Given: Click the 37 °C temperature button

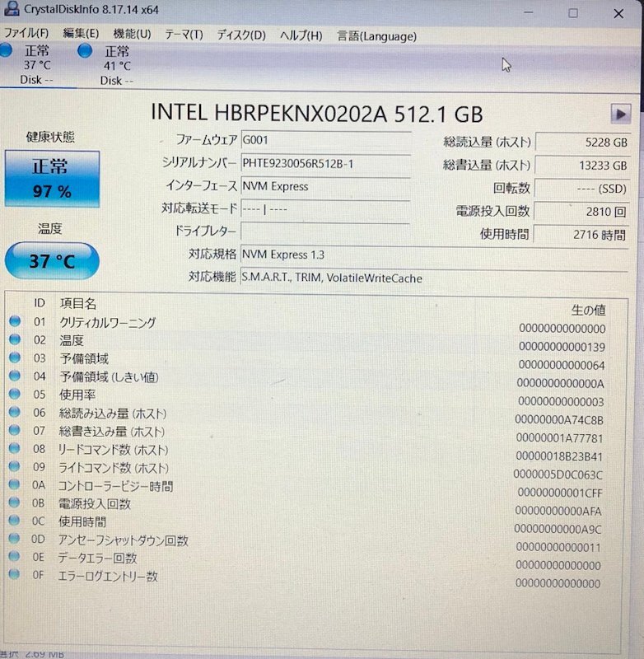Looking at the screenshot, I should [52, 261].
